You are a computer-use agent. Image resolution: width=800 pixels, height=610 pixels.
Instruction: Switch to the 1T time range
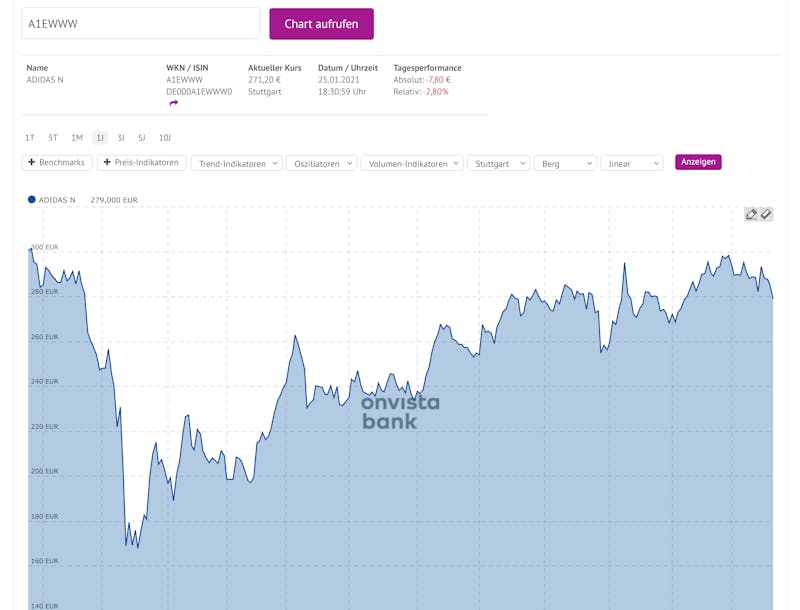tap(30, 138)
